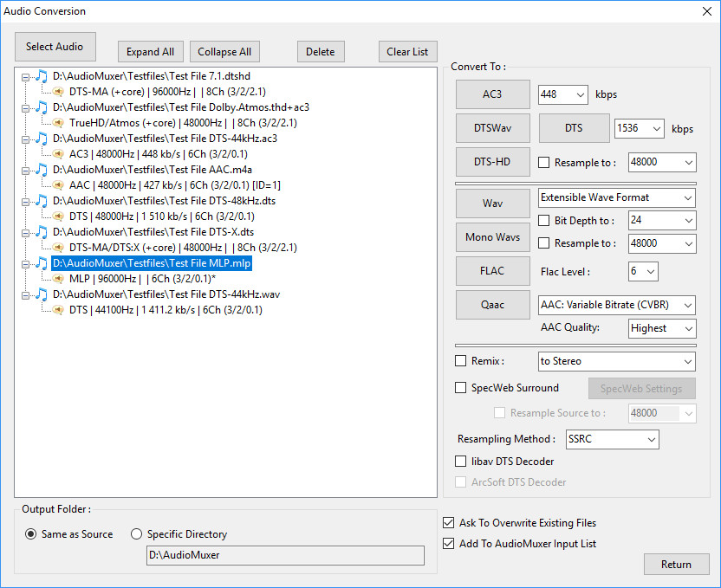Click the output directory path field

[285, 555]
